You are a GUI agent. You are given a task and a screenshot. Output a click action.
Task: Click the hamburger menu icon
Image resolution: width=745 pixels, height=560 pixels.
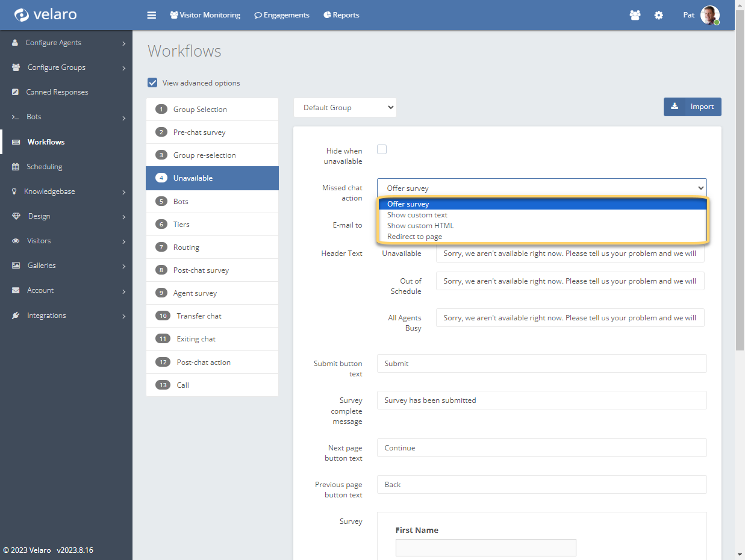(152, 15)
